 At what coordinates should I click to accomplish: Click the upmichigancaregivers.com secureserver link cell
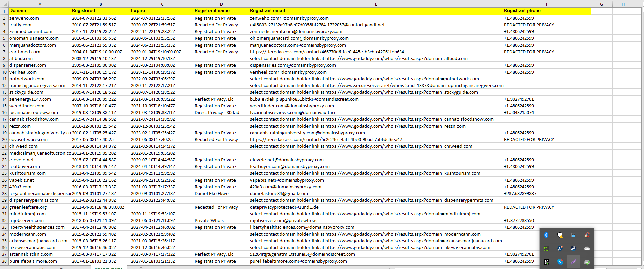coord(376,85)
